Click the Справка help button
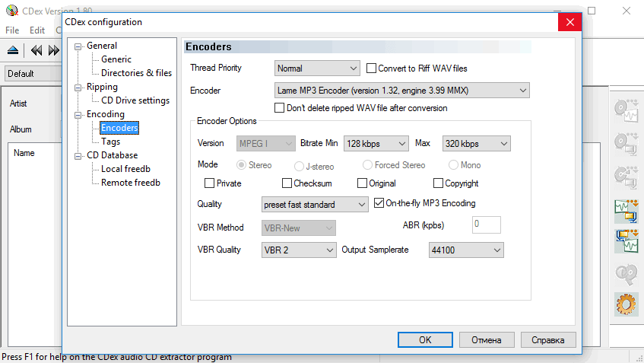 (x=548, y=340)
